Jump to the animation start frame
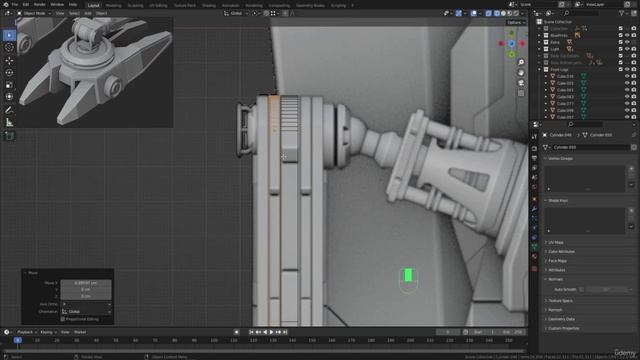The width and height of the screenshot is (640, 360). 251,332
